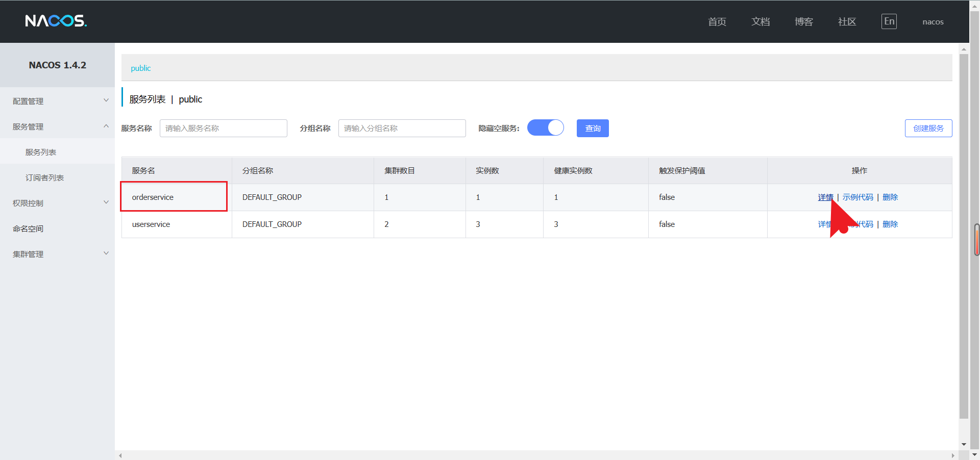Viewport: 980px width, 460px height.
Task: Open 社区 in the top navigation
Action: pos(847,21)
